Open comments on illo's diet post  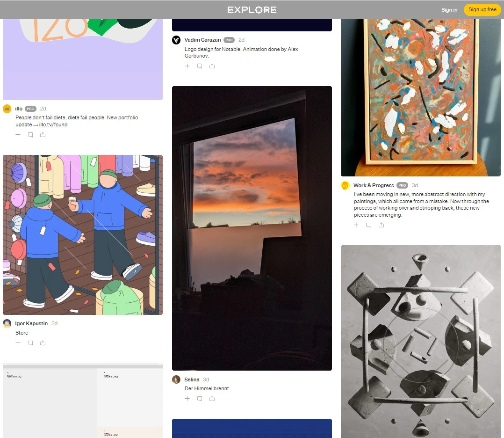tap(30, 135)
